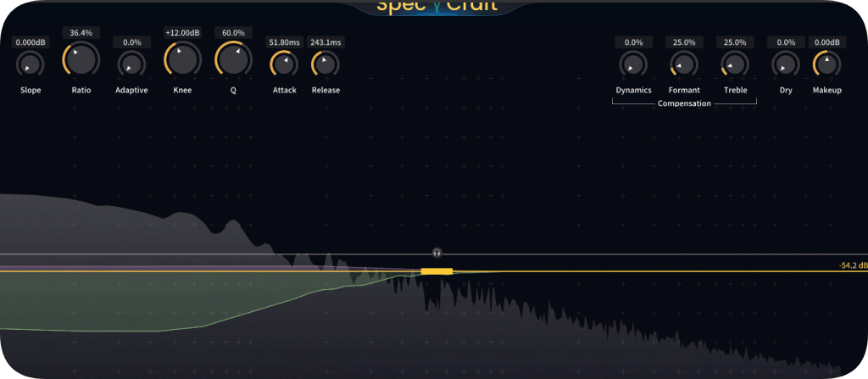Click the Knee knob
This screenshot has height=379, width=868.
pyautogui.click(x=183, y=59)
